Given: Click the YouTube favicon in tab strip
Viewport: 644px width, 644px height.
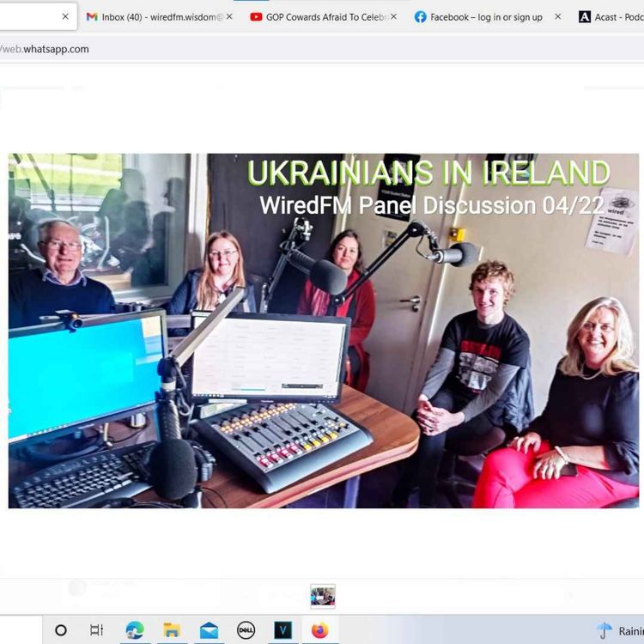Looking at the screenshot, I should click(x=256, y=17).
